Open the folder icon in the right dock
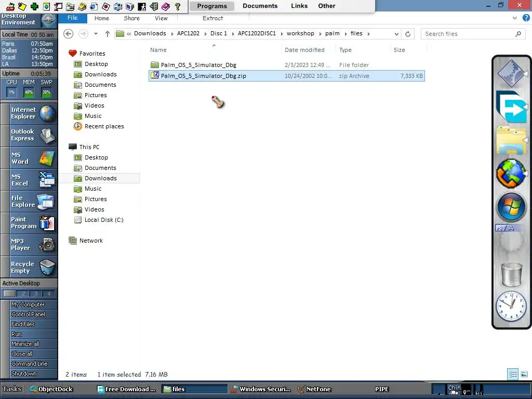The image size is (532, 399). (x=511, y=141)
